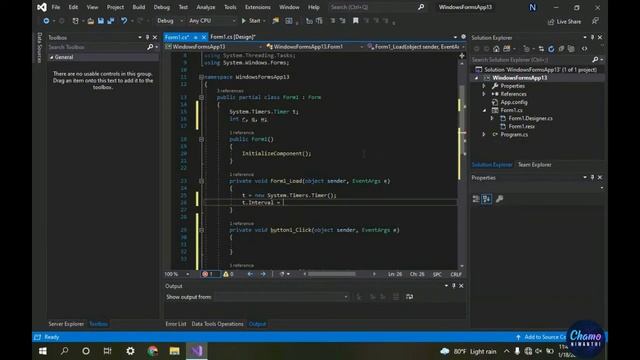Click the next issue arrow below editor
640x360 pixels.
pyautogui.click(x=263, y=274)
